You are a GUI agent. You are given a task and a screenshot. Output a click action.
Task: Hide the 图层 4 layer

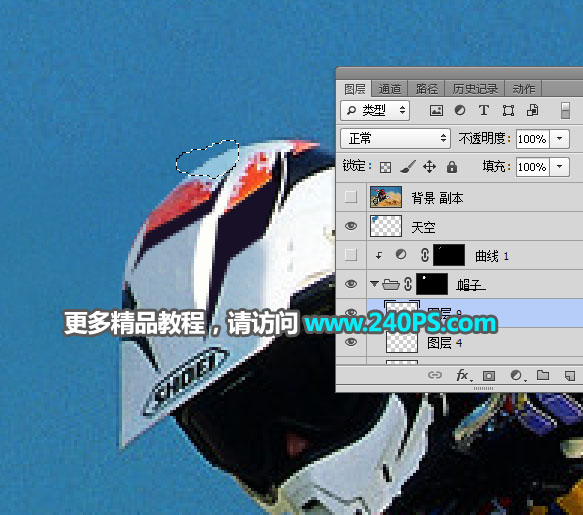point(351,342)
